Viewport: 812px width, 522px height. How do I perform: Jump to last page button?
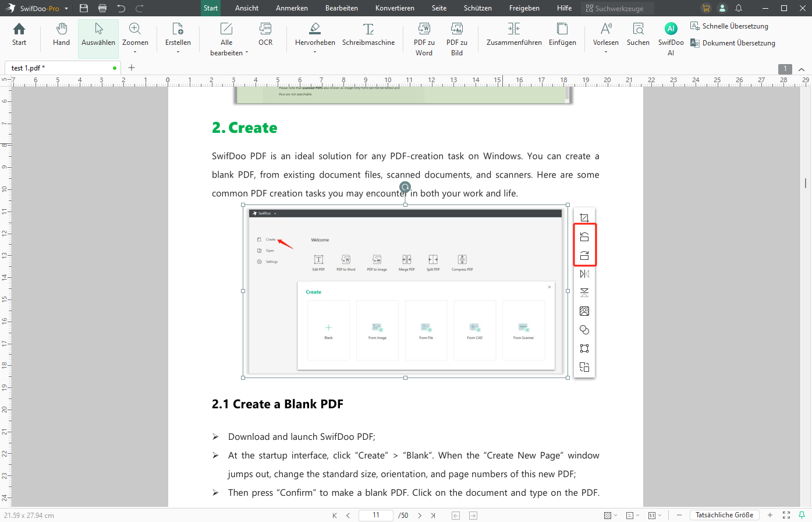433,516
